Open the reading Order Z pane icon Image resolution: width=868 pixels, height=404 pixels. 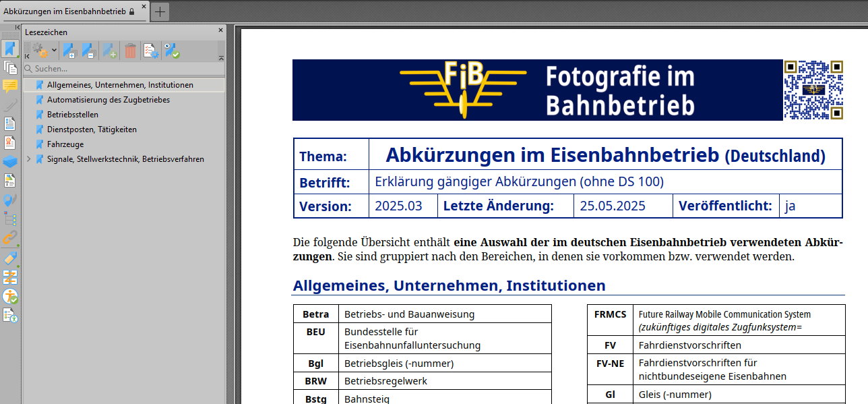(x=9, y=277)
